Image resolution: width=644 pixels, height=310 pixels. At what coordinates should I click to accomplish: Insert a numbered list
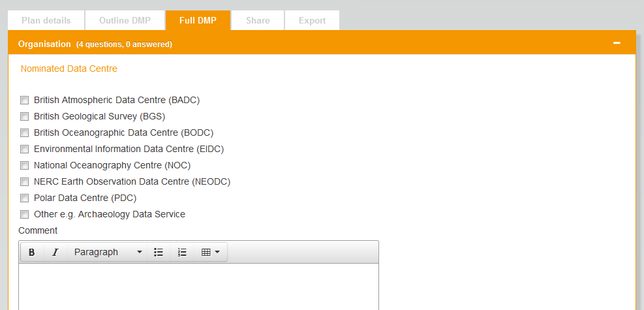(x=182, y=253)
